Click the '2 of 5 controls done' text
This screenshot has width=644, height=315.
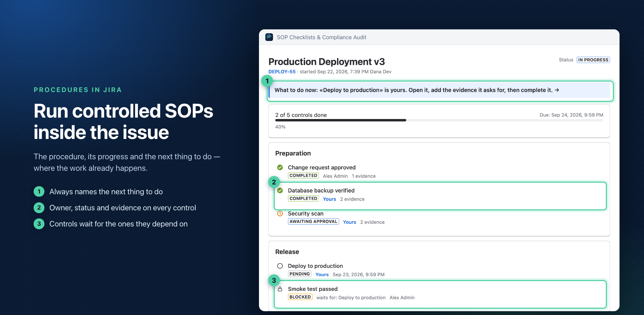[x=301, y=115]
